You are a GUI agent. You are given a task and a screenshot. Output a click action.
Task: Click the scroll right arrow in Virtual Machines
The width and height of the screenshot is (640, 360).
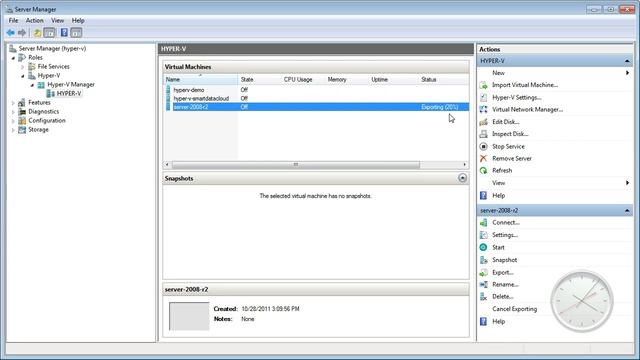[464, 164]
